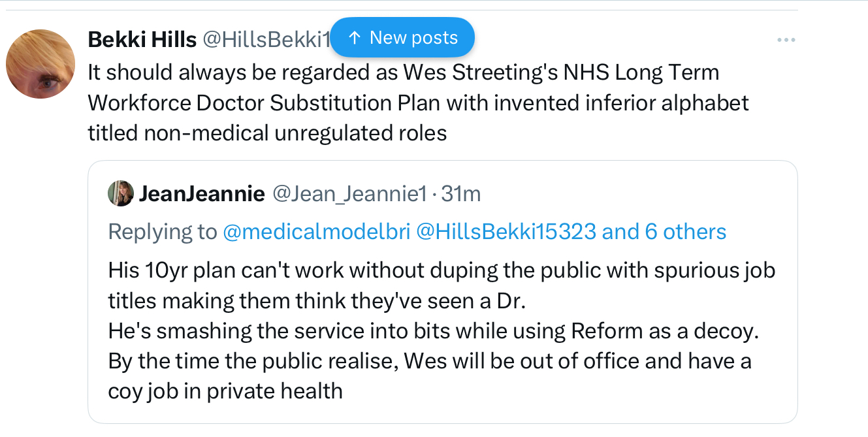Click the 31m timestamp on quoted post

(x=461, y=193)
